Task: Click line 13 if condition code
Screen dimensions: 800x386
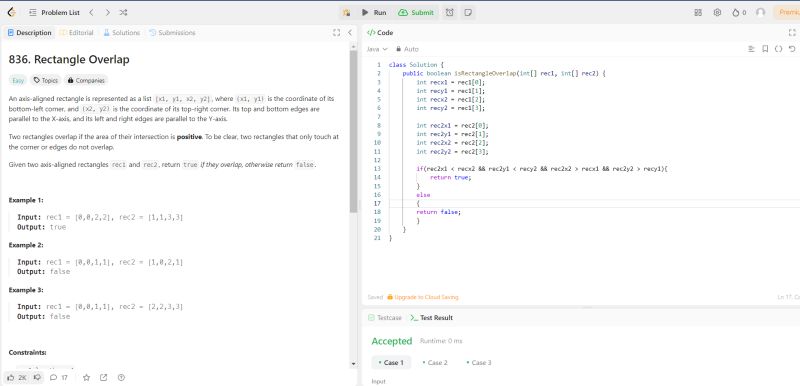Action: point(542,169)
